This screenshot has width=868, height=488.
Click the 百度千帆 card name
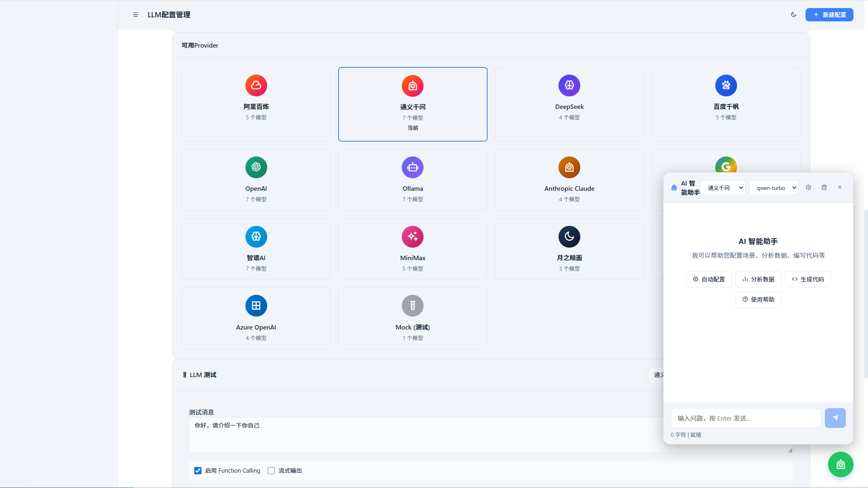(726, 107)
